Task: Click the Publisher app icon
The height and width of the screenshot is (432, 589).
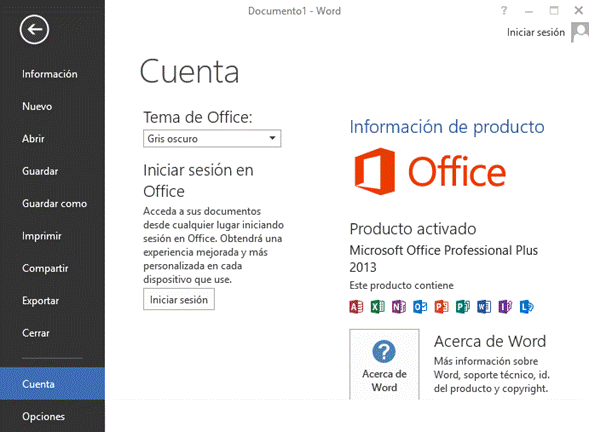Action: (463, 307)
